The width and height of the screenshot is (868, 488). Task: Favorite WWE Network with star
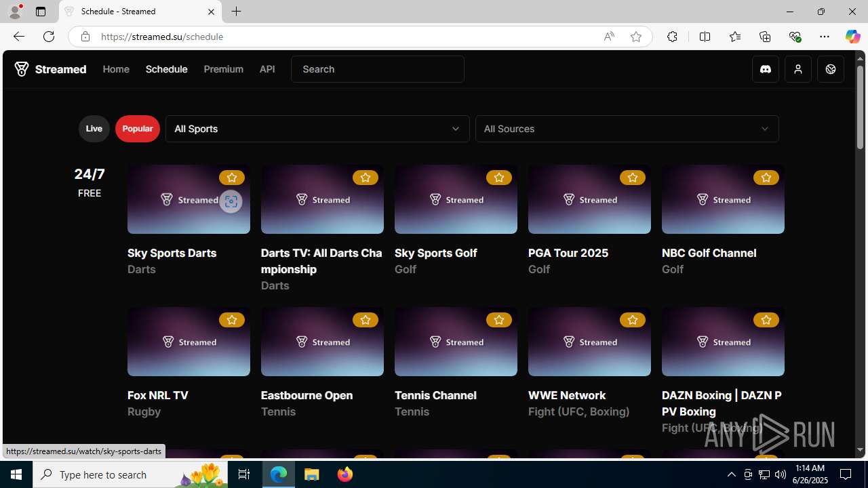click(633, 320)
